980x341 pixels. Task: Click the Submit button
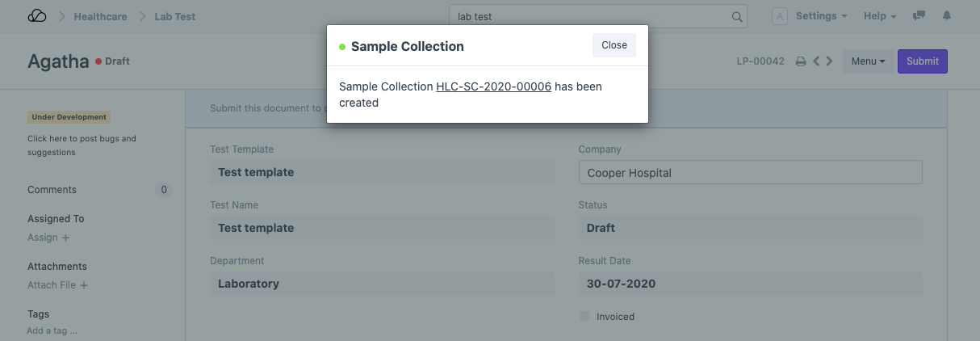click(922, 61)
